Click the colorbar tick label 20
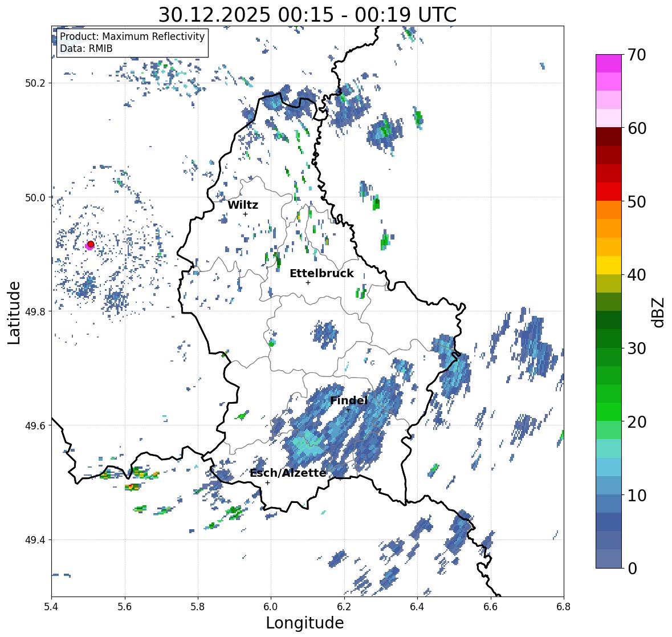This screenshot has width=672, height=637. point(637,422)
